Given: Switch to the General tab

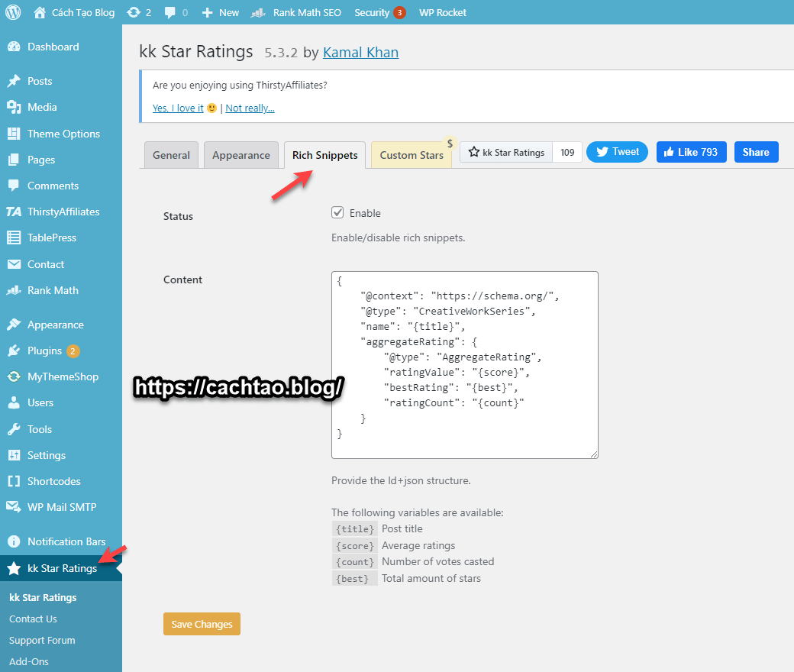Looking at the screenshot, I should (171, 155).
